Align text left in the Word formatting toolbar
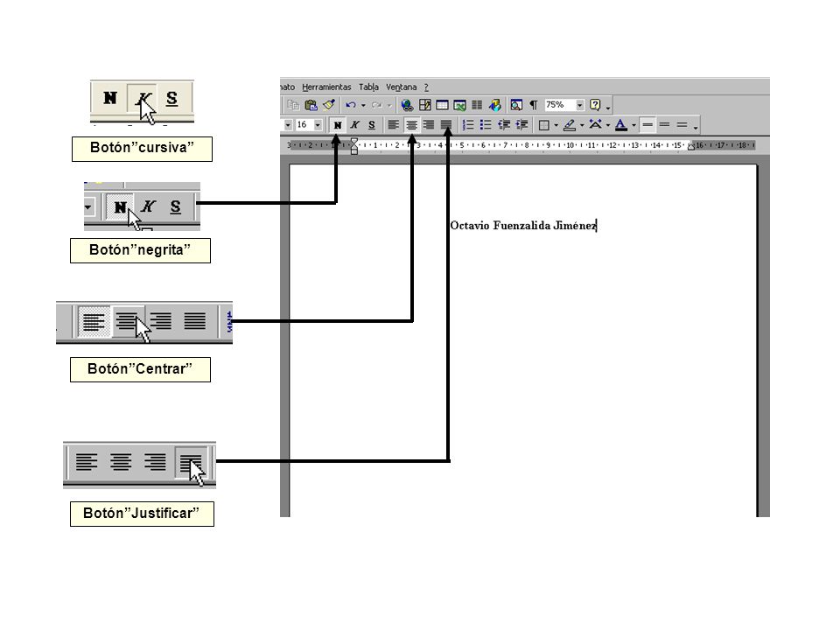Screen dimensions: 840x630 coord(393,125)
